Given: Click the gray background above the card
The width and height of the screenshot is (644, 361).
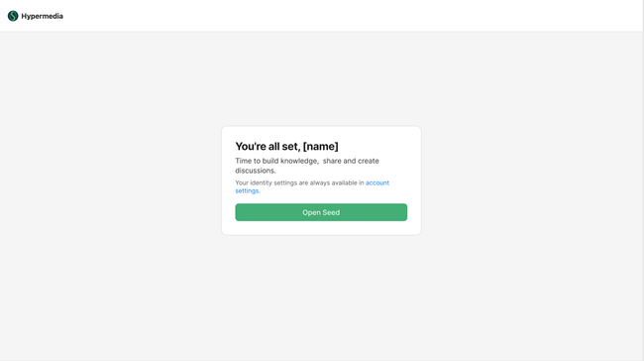Looking at the screenshot, I should tap(321, 78).
